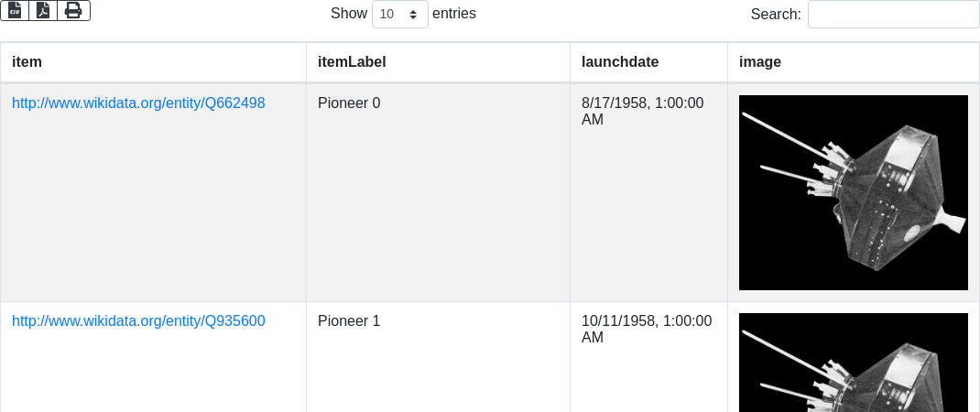Export the table as CSV
Image resolution: width=980 pixels, height=412 pixels.
pyautogui.click(x=15, y=10)
